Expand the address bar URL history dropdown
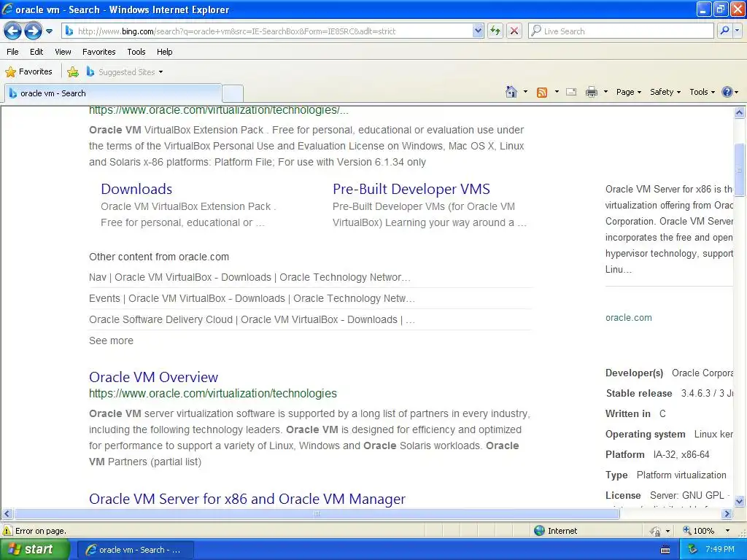This screenshot has height=560, width=747. coord(478,31)
